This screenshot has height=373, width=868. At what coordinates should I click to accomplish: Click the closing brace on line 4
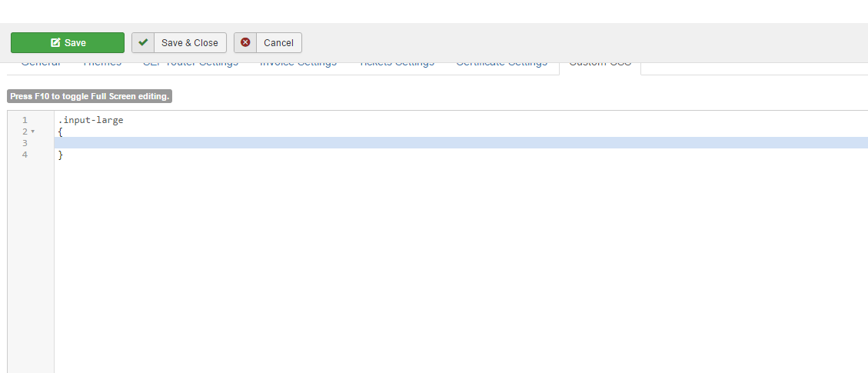tap(61, 155)
